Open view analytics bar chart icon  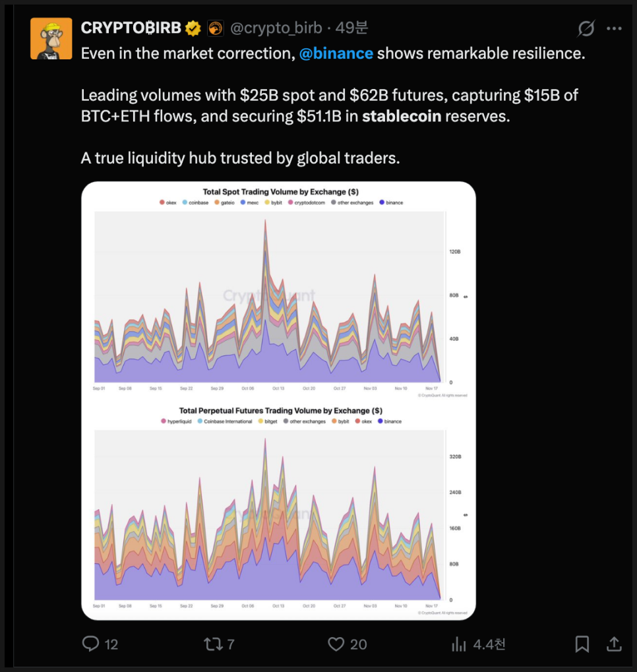(458, 644)
